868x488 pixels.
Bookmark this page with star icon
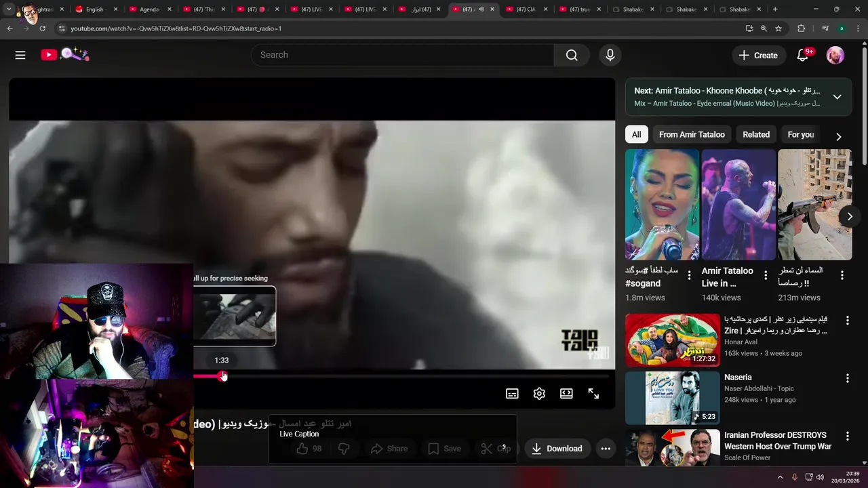pos(778,28)
